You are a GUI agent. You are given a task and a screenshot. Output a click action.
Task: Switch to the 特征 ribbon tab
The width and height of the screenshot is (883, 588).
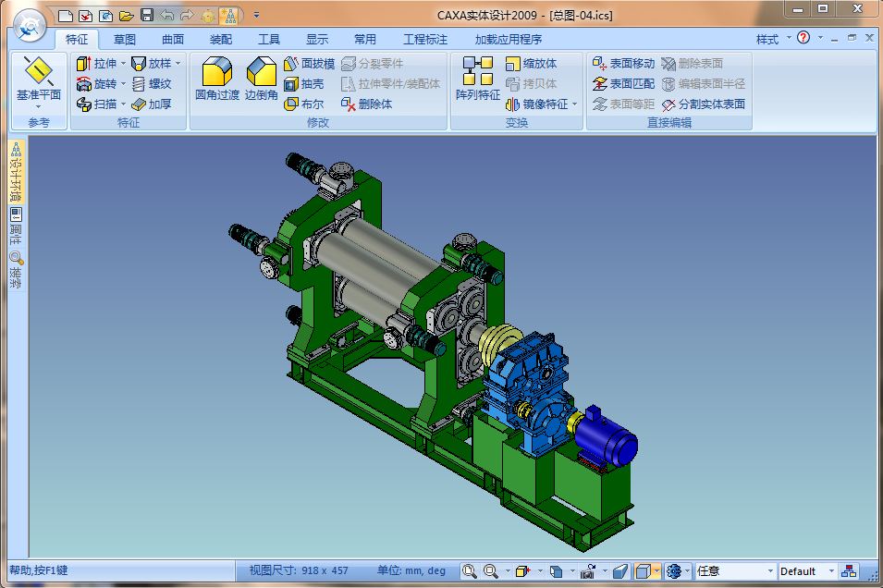[77, 40]
